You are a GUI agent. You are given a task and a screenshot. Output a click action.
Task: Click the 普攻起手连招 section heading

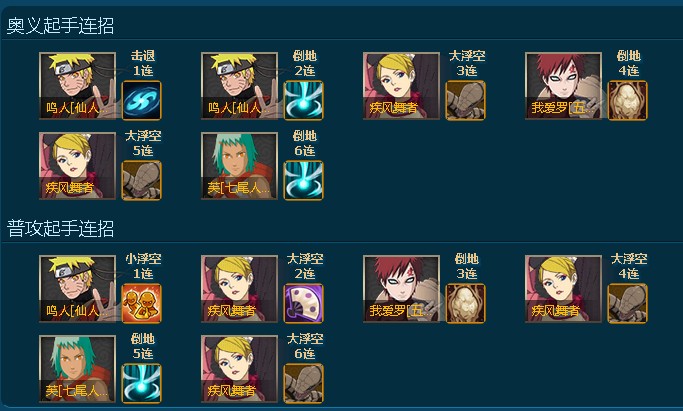60,229
